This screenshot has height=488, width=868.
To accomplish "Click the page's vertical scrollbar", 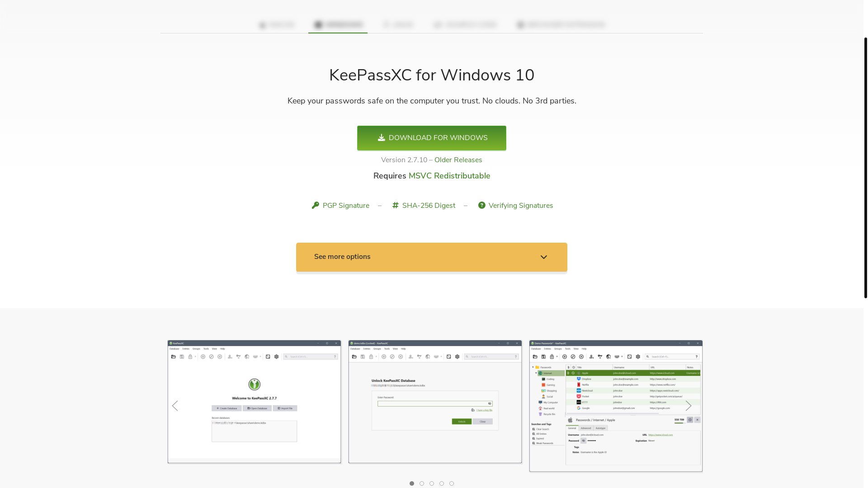I will tap(865, 167).
